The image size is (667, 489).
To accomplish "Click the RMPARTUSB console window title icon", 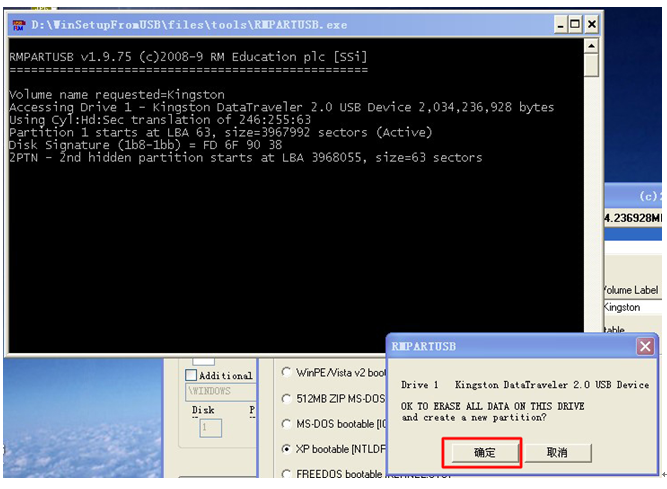I will coord(19,25).
